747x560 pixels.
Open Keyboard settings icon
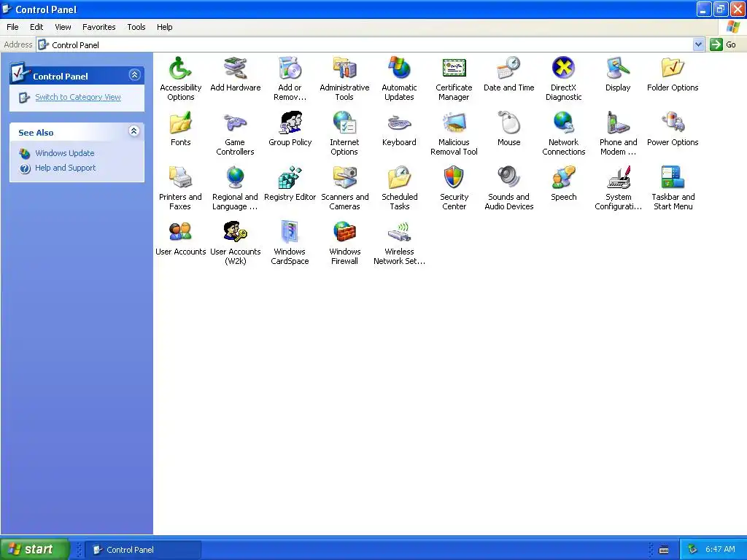click(399, 122)
